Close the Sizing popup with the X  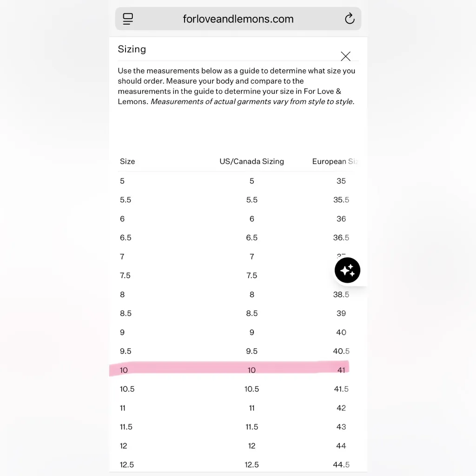(x=345, y=56)
